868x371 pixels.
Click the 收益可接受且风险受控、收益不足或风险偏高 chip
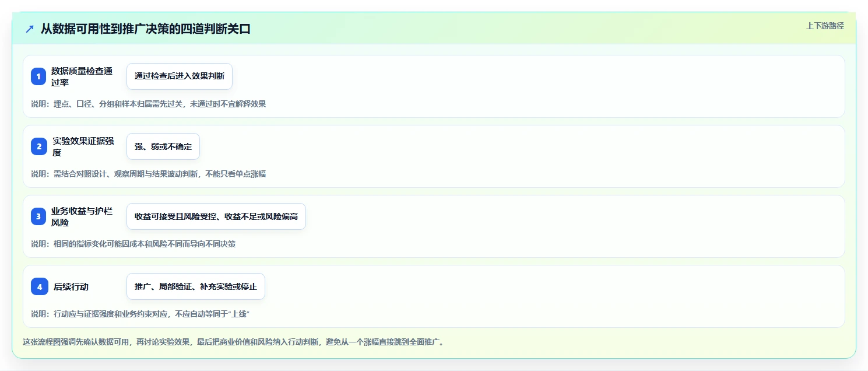[216, 216]
